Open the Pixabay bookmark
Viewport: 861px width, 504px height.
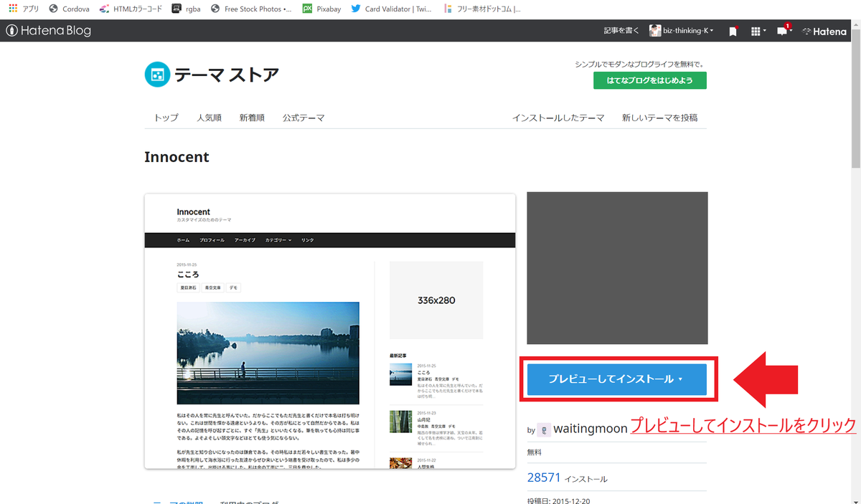point(321,9)
